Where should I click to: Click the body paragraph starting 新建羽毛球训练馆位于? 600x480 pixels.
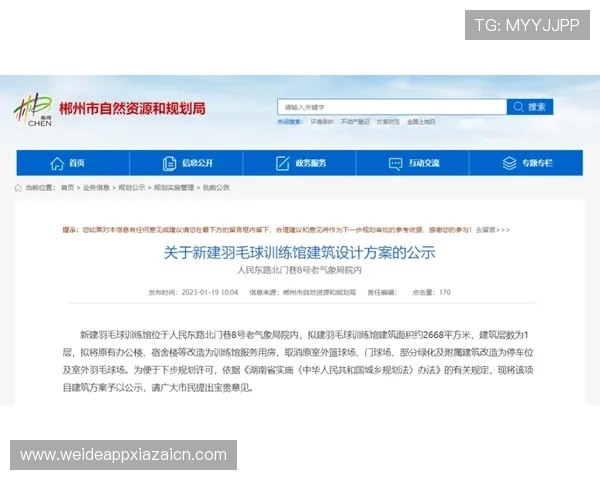tap(298, 361)
